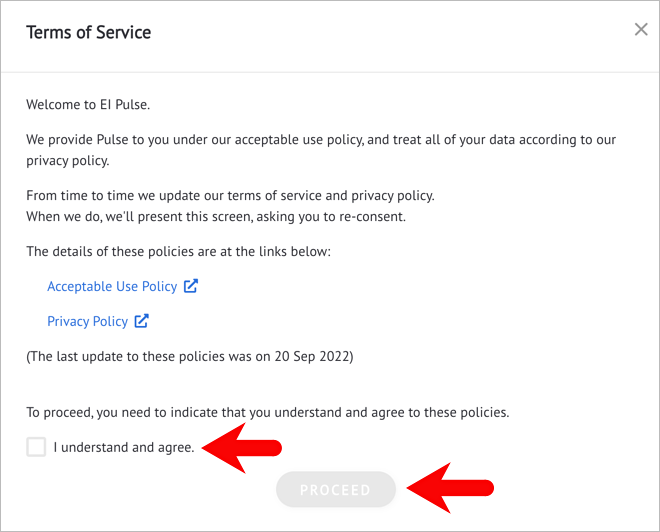
Task: Close the Terms of Service dialog
Action: 641,29
